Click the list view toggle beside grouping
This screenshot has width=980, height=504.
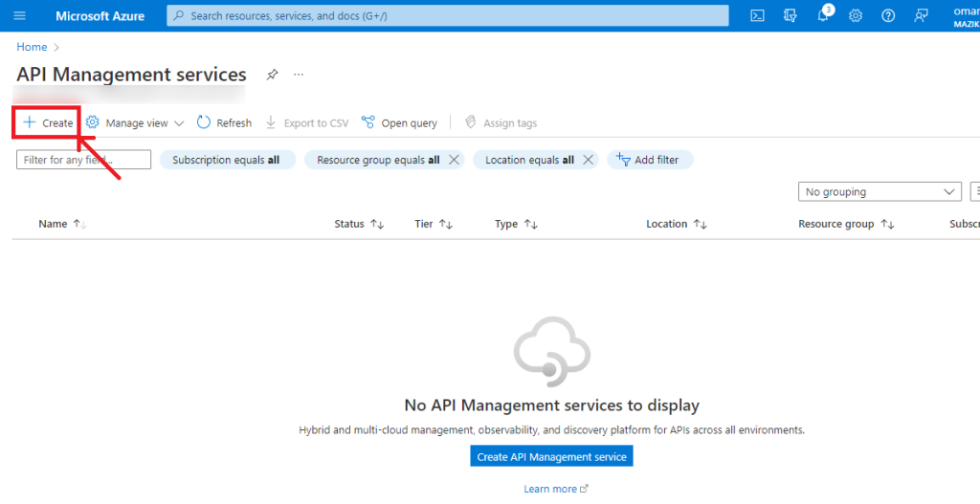click(x=975, y=191)
